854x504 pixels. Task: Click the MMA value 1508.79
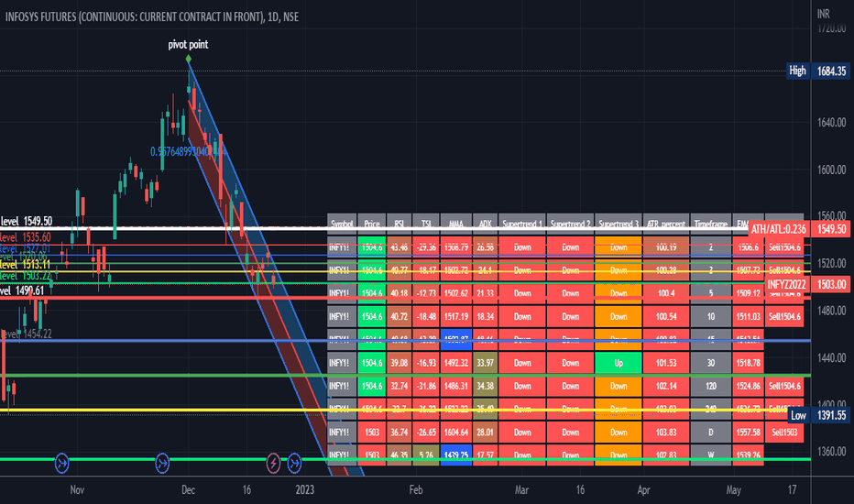click(456, 247)
